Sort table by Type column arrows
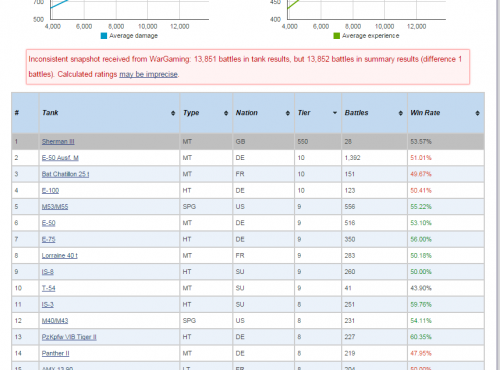 [226, 113]
